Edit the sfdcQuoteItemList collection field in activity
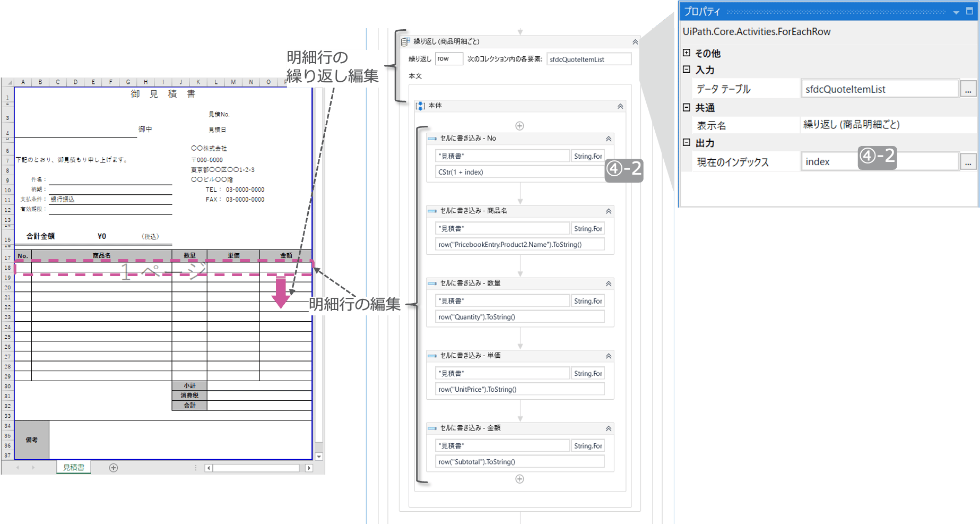980x524 pixels. click(x=589, y=59)
